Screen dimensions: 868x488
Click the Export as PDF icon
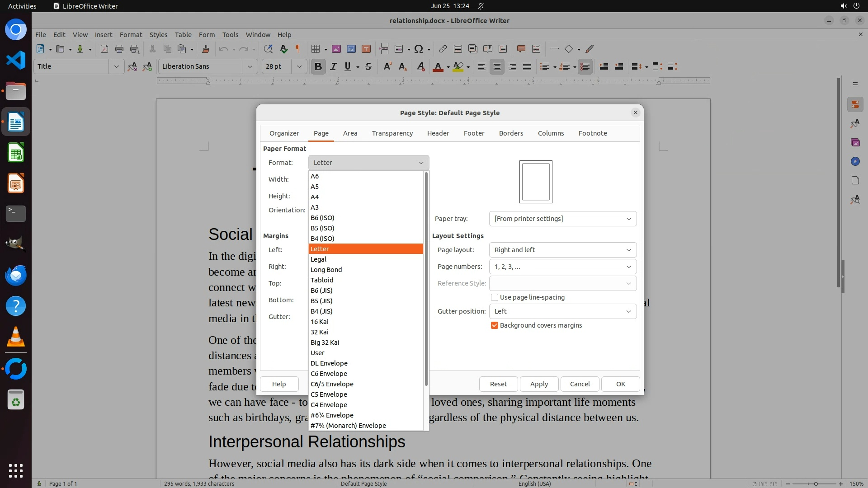(104, 49)
